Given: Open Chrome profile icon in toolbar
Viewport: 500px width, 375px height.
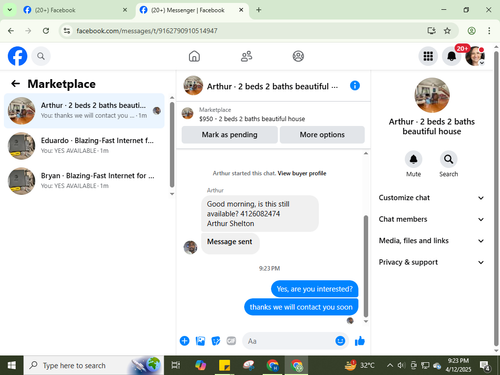Looking at the screenshot, I should pyautogui.click(x=471, y=31).
